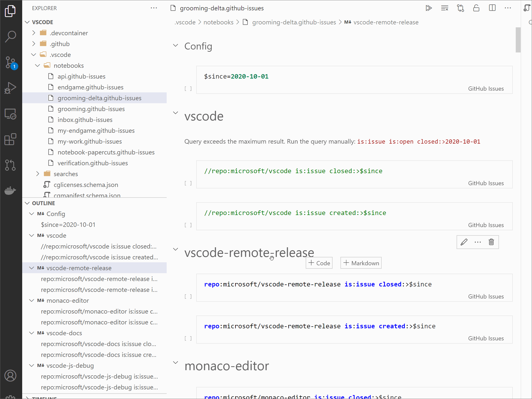Open the Extensions view
Viewport: 532px width, 399px height.
click(10, 139)
